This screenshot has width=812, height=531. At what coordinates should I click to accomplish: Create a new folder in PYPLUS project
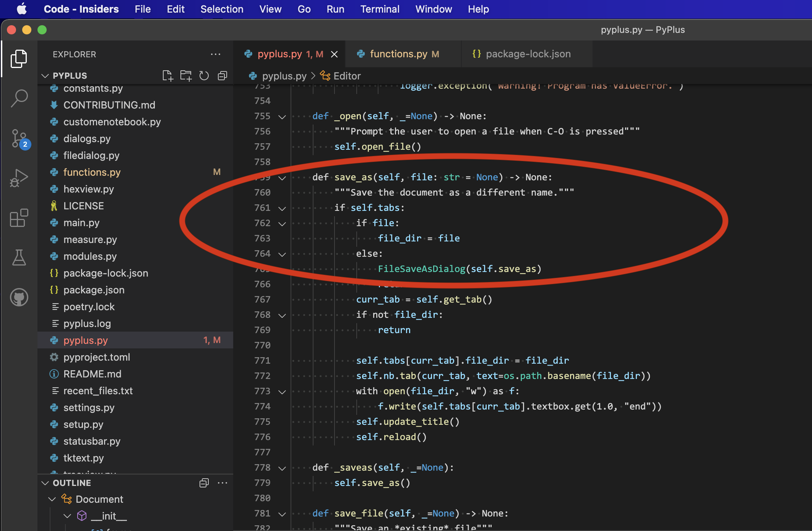click(x=186, y=76)
